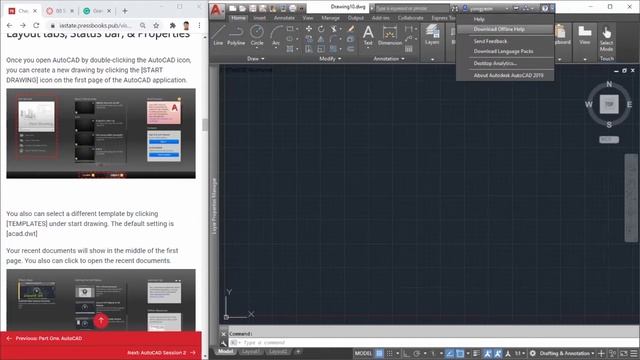Toggle snap mode in status bar
The image size is (640, 360).
point(389,353)
